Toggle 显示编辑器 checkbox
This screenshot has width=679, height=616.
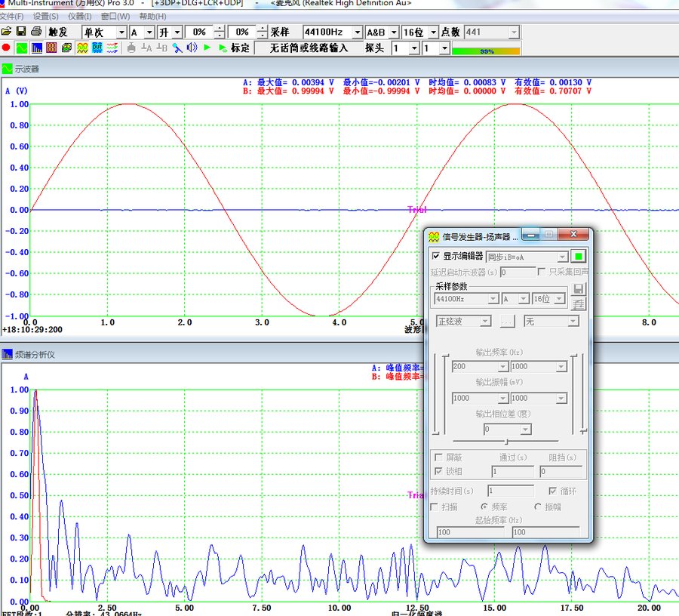(436, 256)
